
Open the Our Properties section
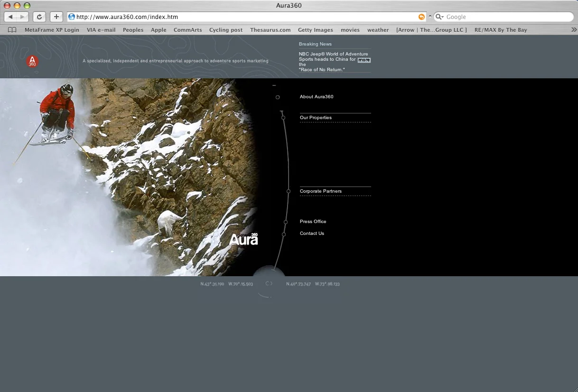click(x=316, y=118)
